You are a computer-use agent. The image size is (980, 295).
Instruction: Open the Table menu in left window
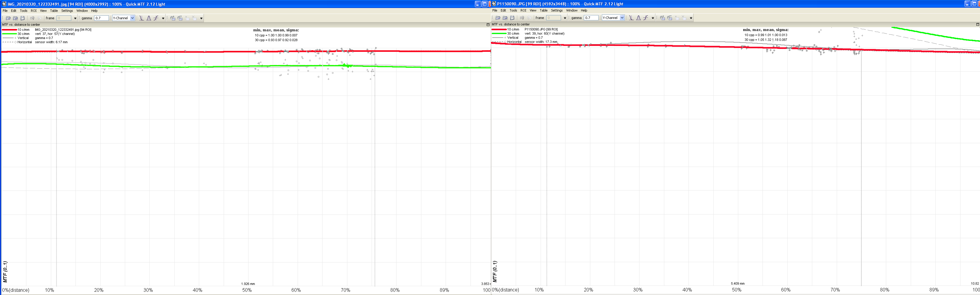(54, 11)
